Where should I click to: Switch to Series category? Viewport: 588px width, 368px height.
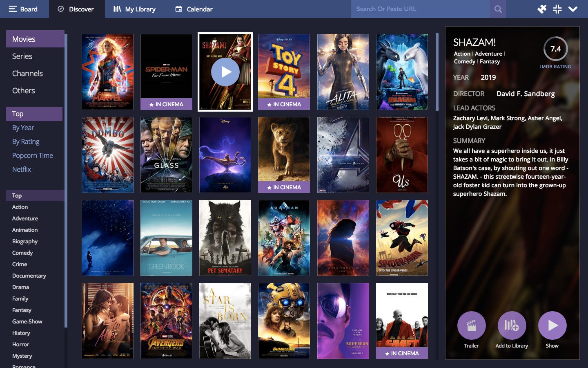pyautogui.click(x=22, y=56)
